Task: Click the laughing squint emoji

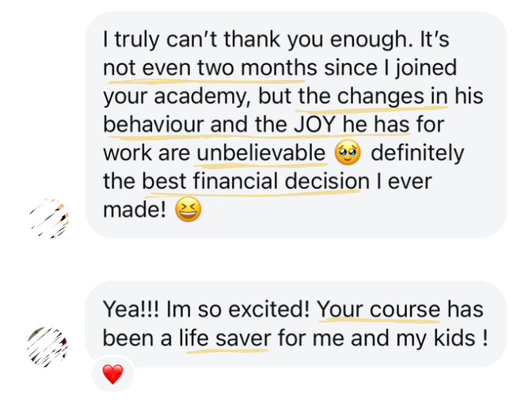Action: coord(188,210)
